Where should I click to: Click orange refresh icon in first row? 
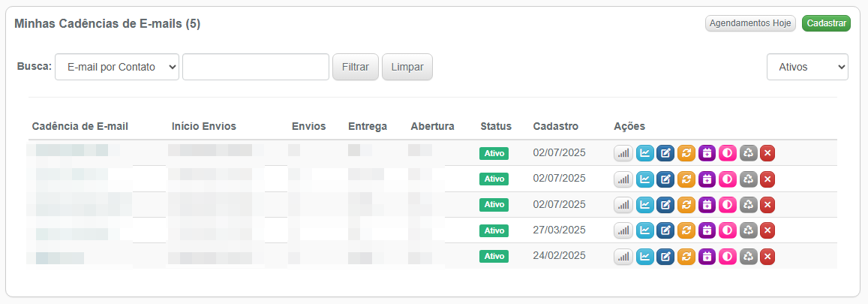pyautogui.click(x=686, y=154)
